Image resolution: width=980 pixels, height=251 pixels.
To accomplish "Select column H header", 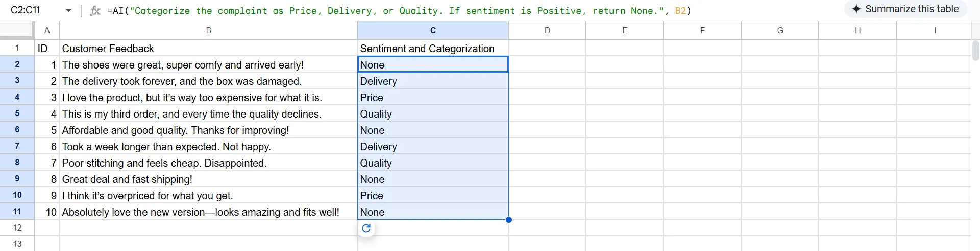I will 857,30.
